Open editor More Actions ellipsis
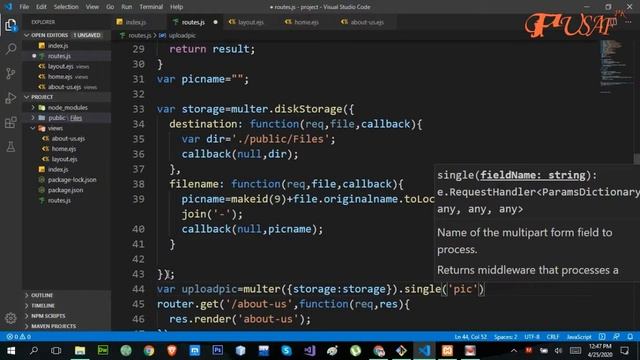The image size is (640, 360). coord(628,22)
